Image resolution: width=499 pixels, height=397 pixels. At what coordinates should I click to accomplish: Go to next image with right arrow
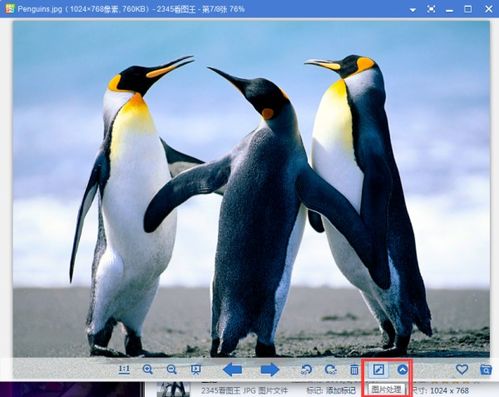[270, 369]
